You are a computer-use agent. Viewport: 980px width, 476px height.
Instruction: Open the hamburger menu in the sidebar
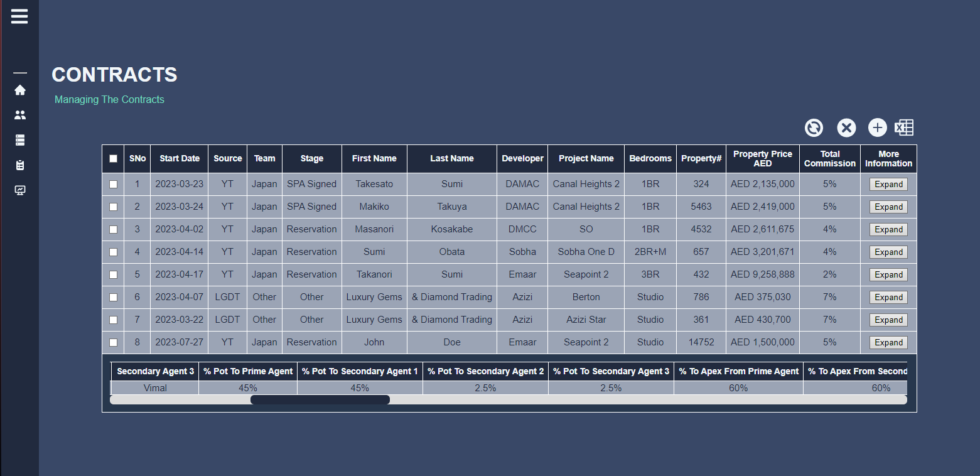point(19,16)
